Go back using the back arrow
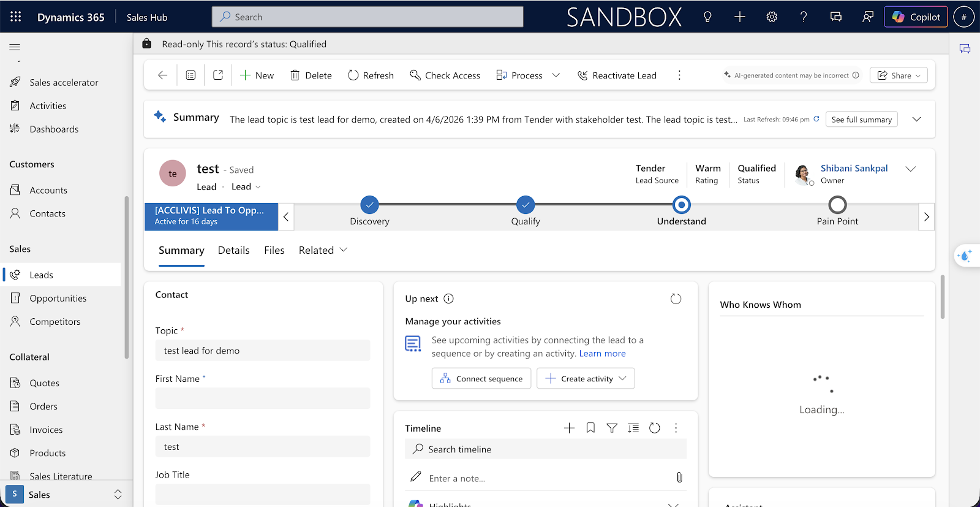 tap(162, 75)
